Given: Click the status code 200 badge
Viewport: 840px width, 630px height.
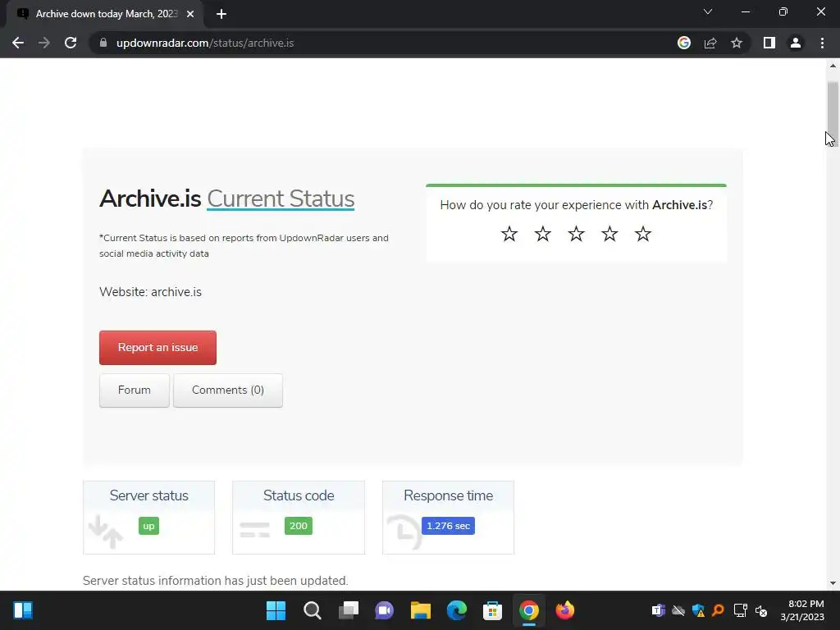Looking at the screenshot, I should 299,526.
